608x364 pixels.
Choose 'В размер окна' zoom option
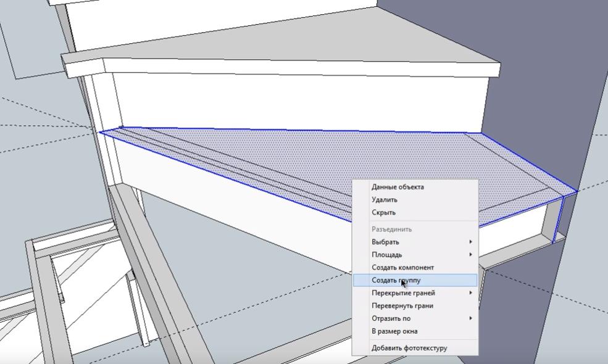394,331
